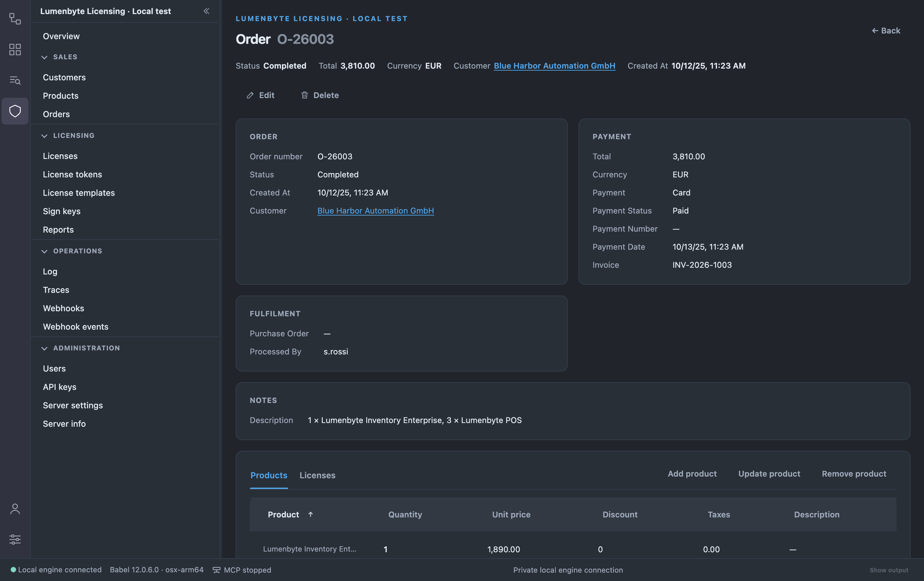
Task: Click the green engine connected status dot
Action: tap(13, 570)
